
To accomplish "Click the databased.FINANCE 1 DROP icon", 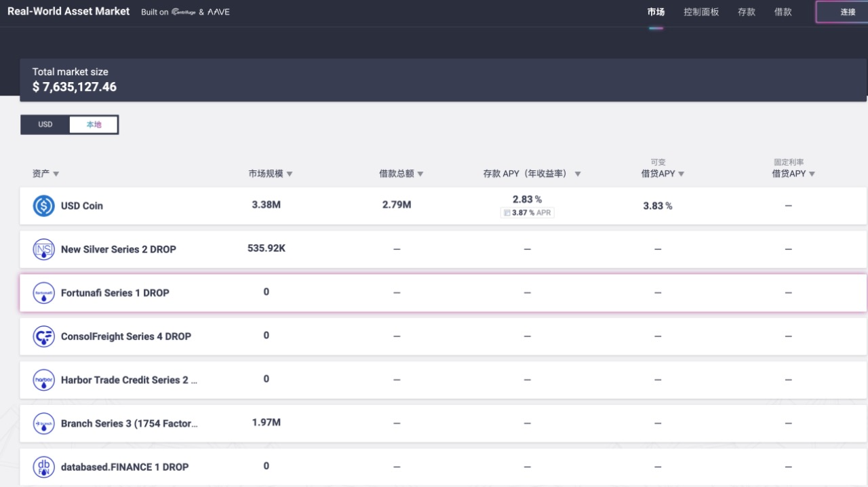I will tap(44, 467).
